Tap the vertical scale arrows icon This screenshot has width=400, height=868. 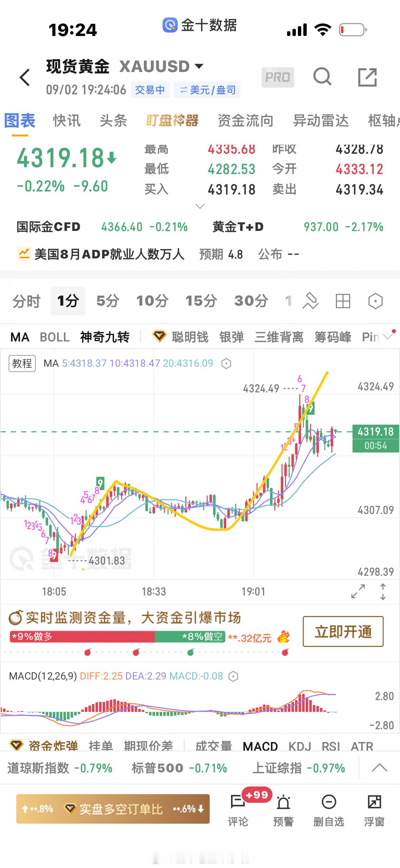[383, 591]
